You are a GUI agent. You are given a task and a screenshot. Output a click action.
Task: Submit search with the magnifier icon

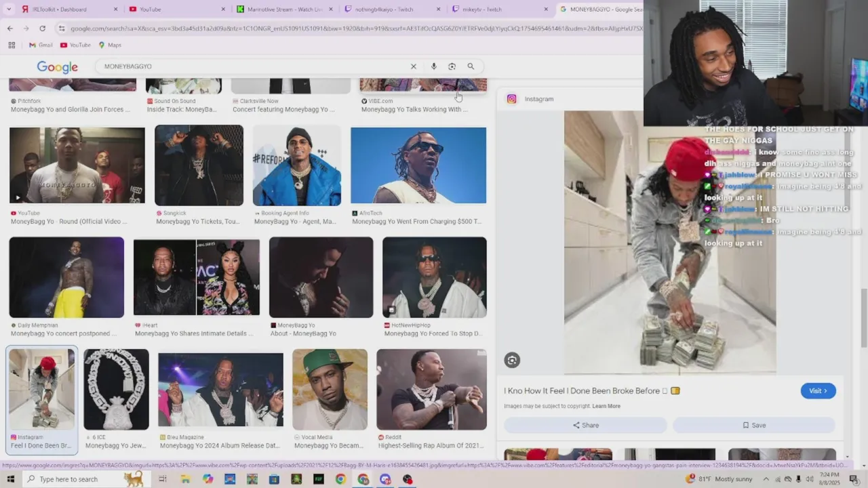point(471,66)
